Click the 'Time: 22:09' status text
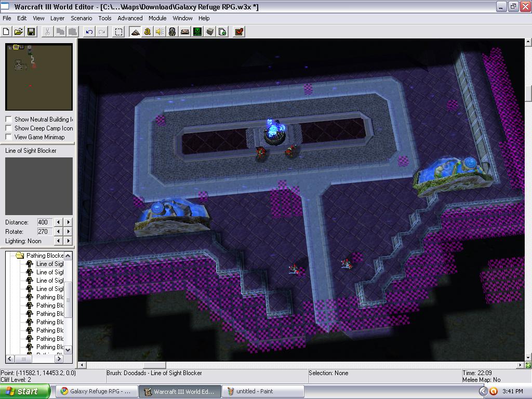Image resolution: width=532 pixels, height=399 pixels. (x=477, y=373)
